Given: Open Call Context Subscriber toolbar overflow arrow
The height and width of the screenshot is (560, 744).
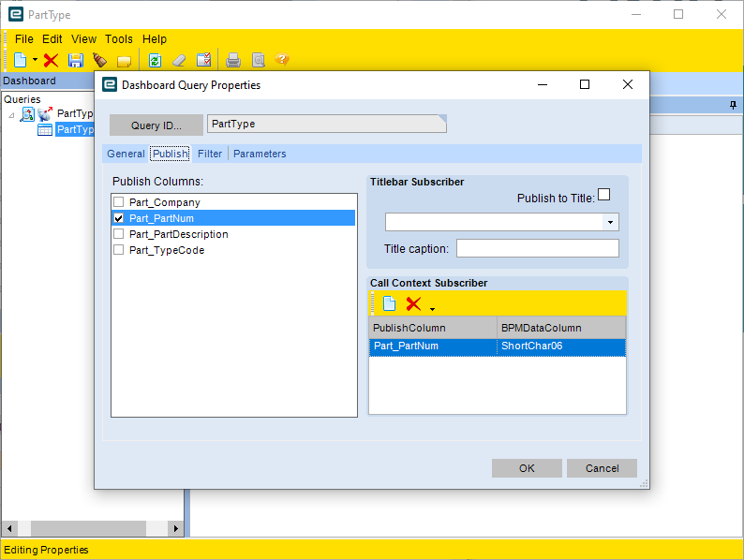Looking at the screenshot, I should (432, 309).
